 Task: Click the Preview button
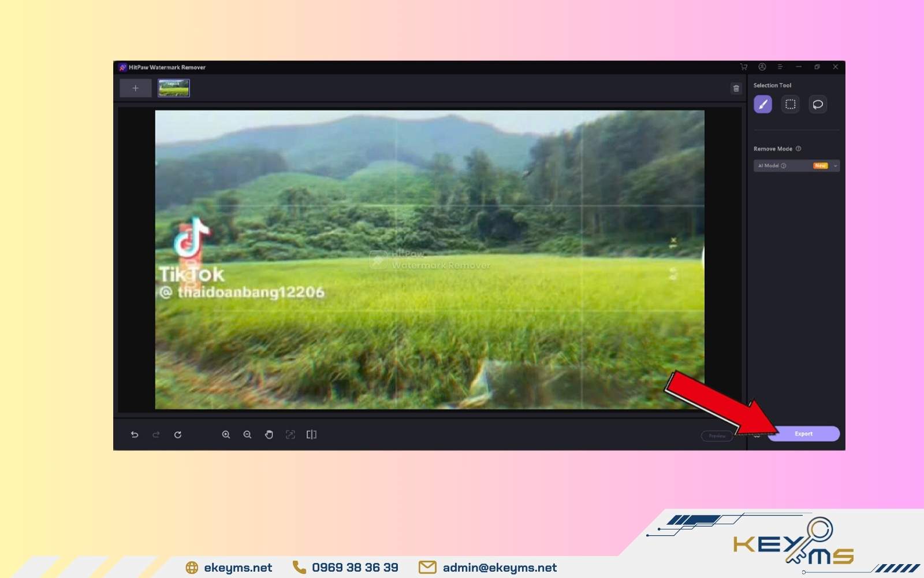coord(717,436)
